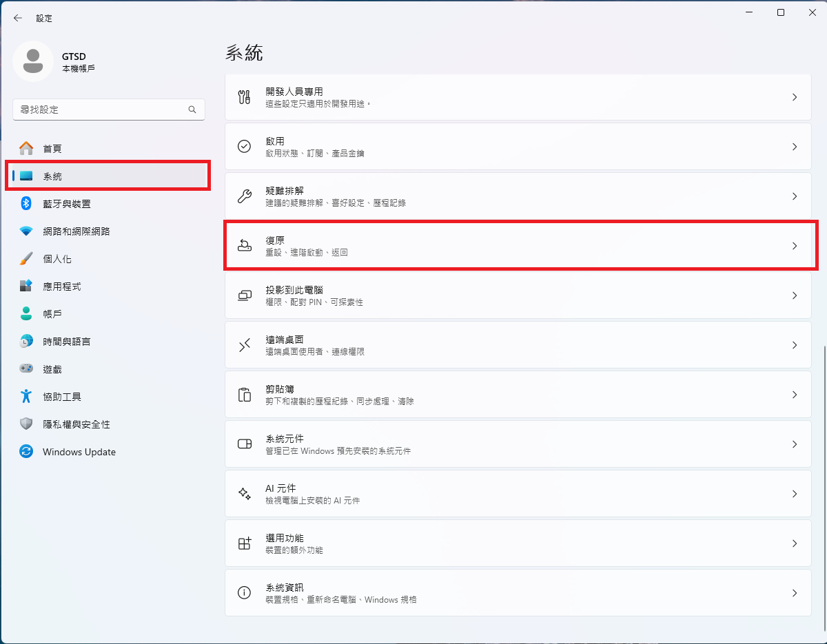This screenshot has height=644, width=827.
Task: Click the 首頁 home icon
Action: click(26, 148)
